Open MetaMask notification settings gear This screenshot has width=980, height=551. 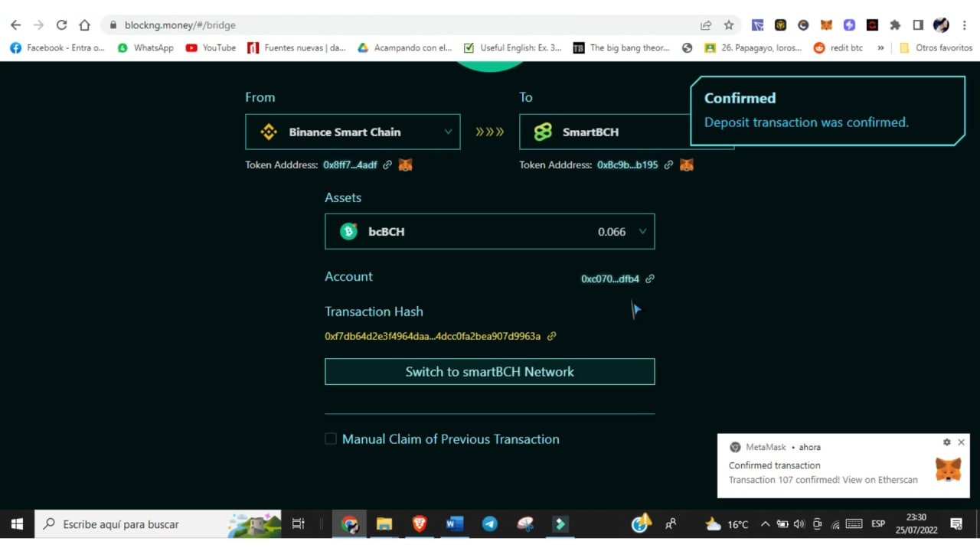947,442
